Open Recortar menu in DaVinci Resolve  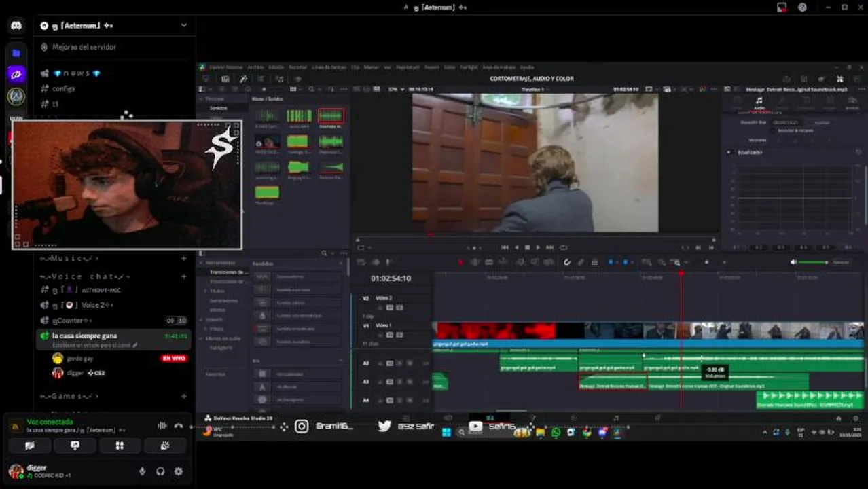click(297, 67)
